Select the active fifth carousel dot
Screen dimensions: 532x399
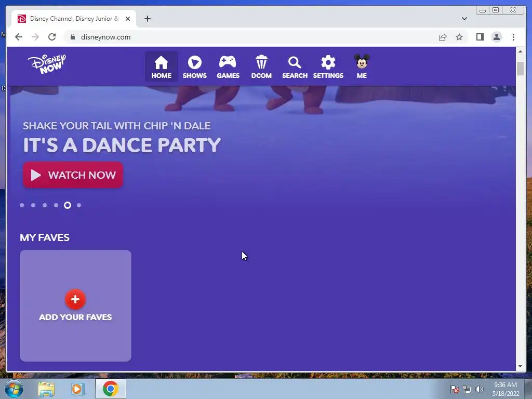coord(68,205)
